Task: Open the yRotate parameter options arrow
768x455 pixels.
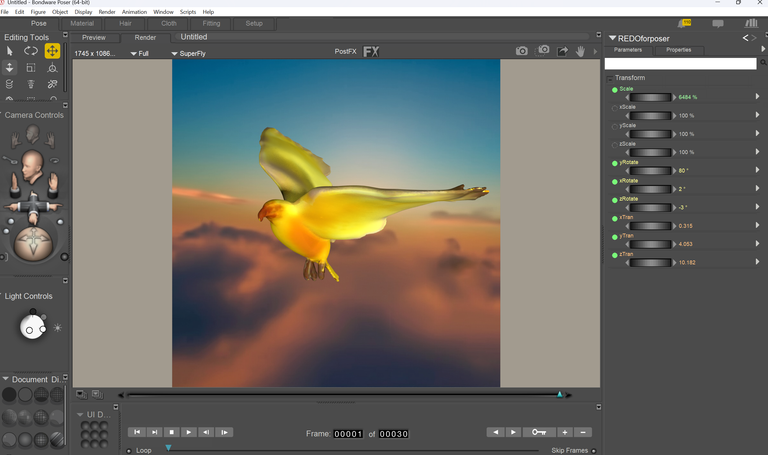Action: (757, 170)
